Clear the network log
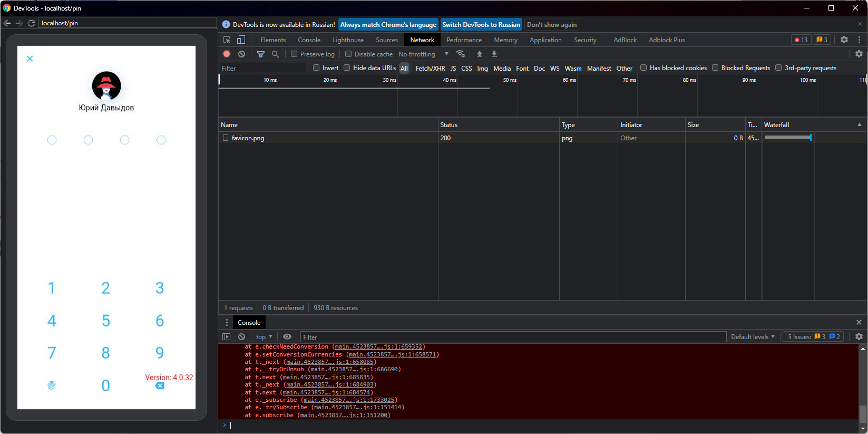868x434 pixels. (x=241, y=54)
